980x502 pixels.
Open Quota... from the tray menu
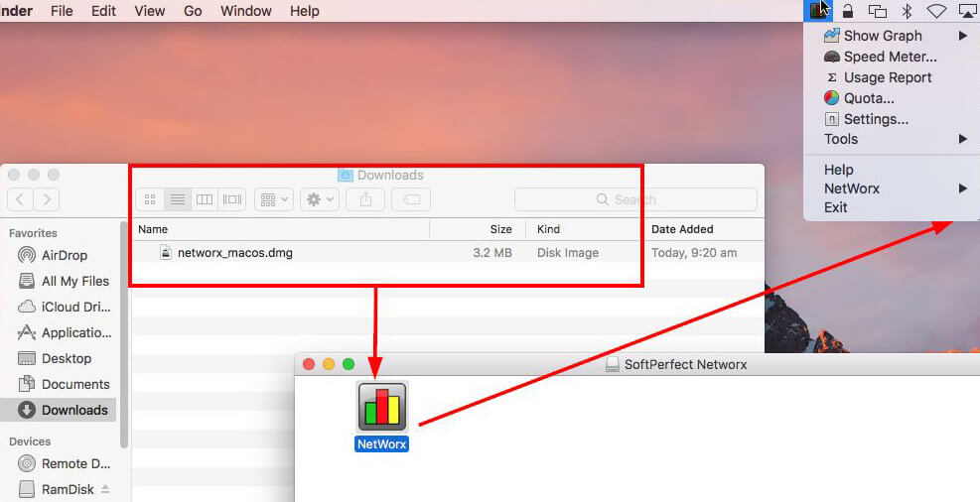point(893,98)
